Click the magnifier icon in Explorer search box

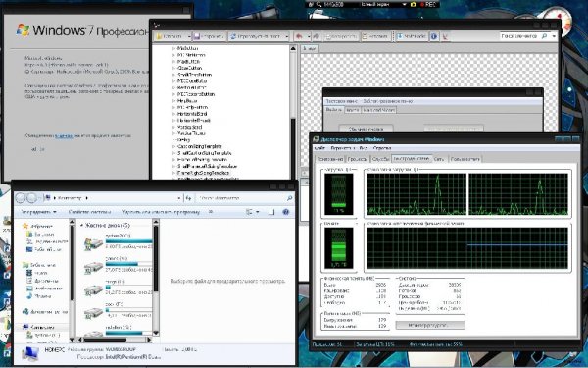289,198
